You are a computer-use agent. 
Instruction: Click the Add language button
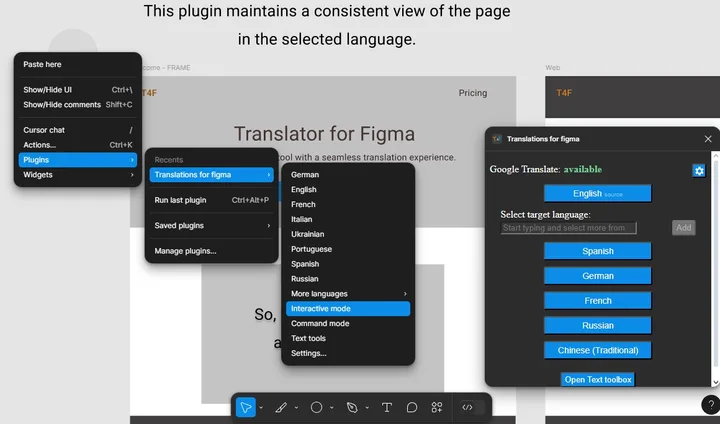click(x=683, y=228)
